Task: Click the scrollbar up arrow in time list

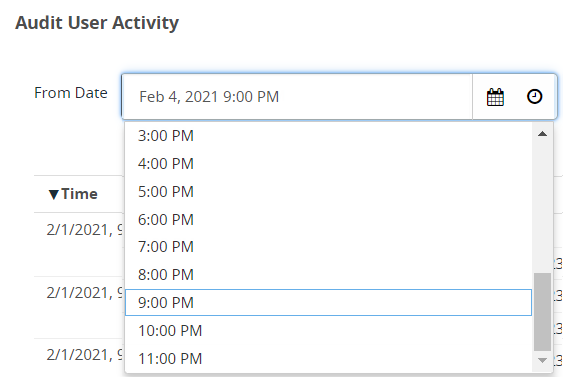Action: tap(542, 134)
